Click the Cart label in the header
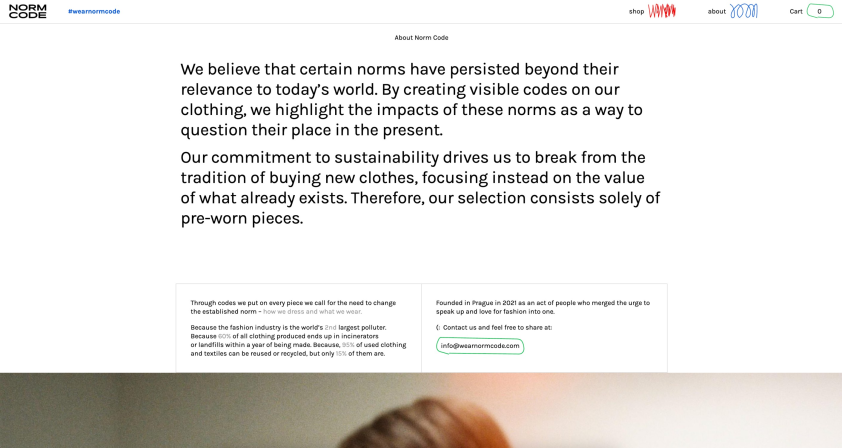 click(x=796, y=11)
